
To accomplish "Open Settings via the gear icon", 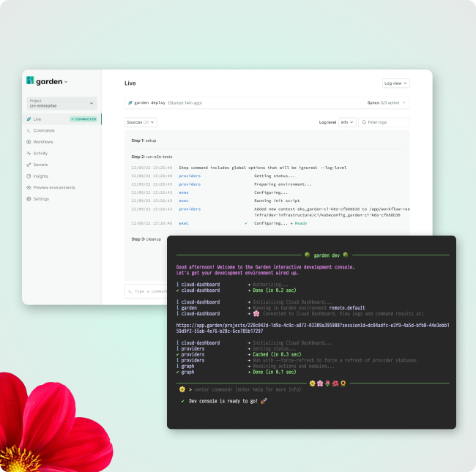I will click(29, 199).
